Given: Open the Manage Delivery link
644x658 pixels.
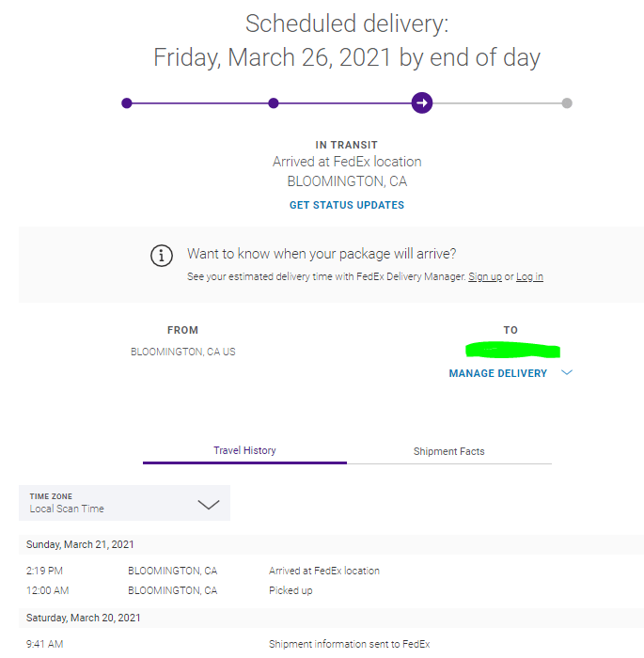Looking at the screenshot, I should (497, 373).
